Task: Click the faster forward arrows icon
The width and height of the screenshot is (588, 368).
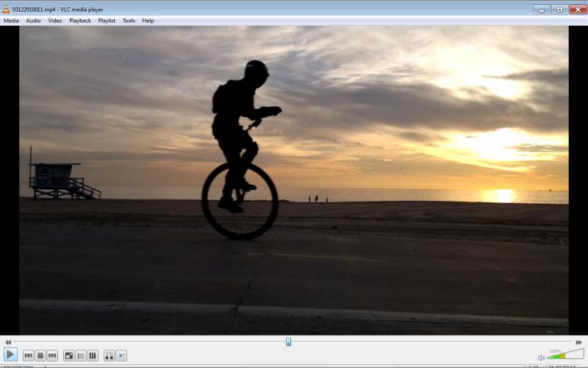Action: pos(578,342)
